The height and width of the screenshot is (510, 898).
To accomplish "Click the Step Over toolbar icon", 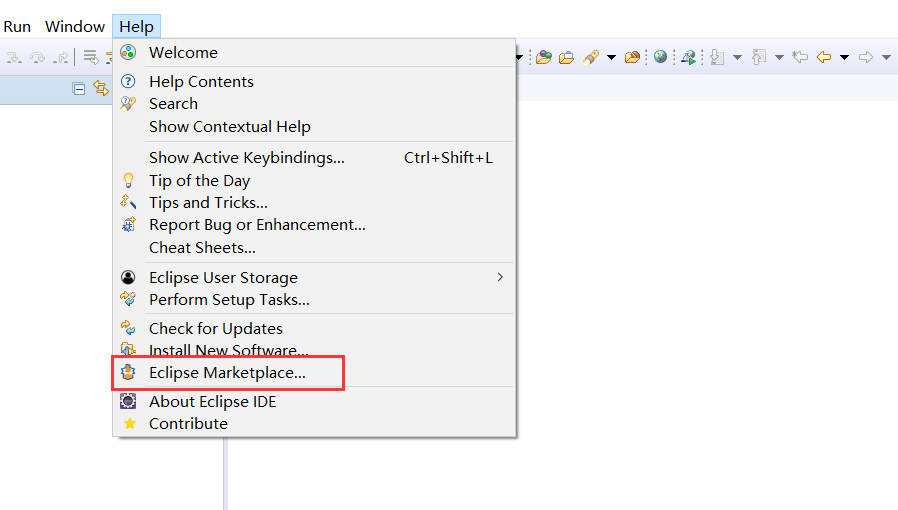I will coord(37,57).
